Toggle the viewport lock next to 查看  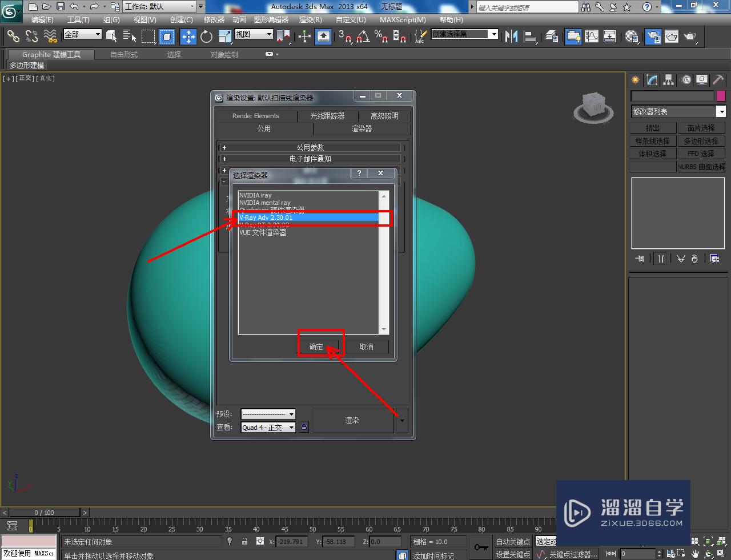pos(304,427)
